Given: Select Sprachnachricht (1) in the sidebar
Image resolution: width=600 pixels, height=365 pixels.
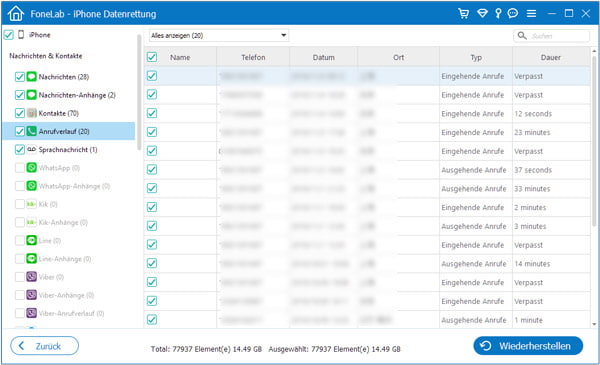Looking at the screenshot, I should click(x=68, y=150).
